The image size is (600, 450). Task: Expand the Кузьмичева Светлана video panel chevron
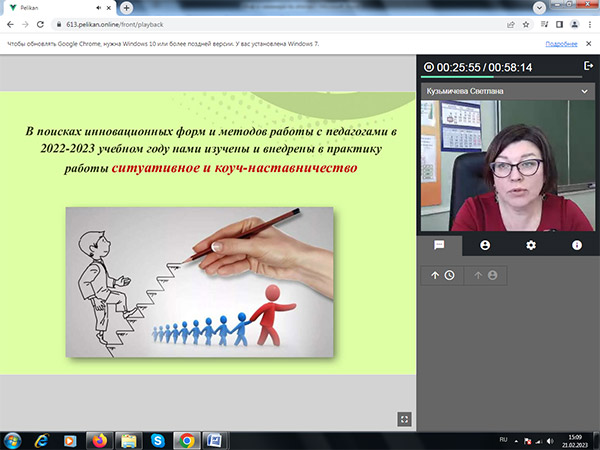coord(584,91)
